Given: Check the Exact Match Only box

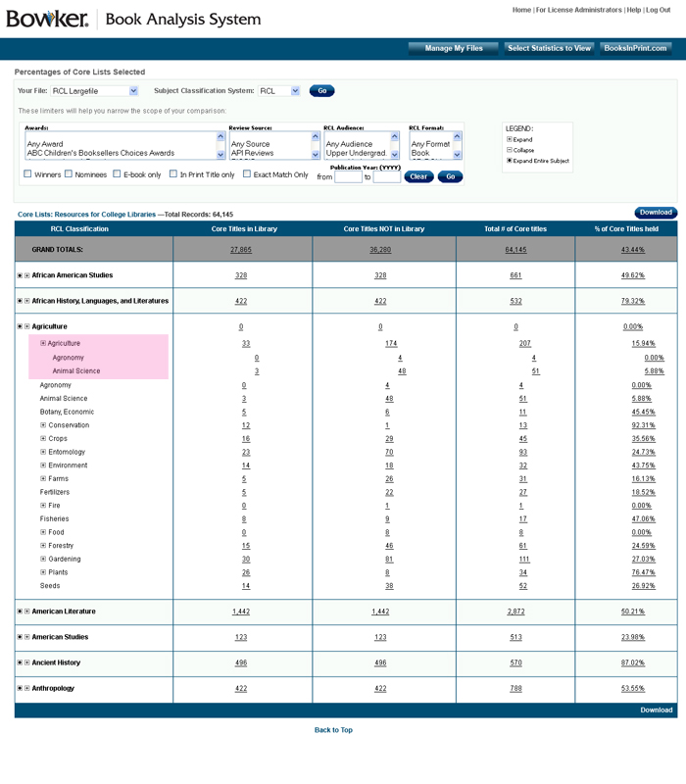Looking at the screenshot, I should (247, 174).
